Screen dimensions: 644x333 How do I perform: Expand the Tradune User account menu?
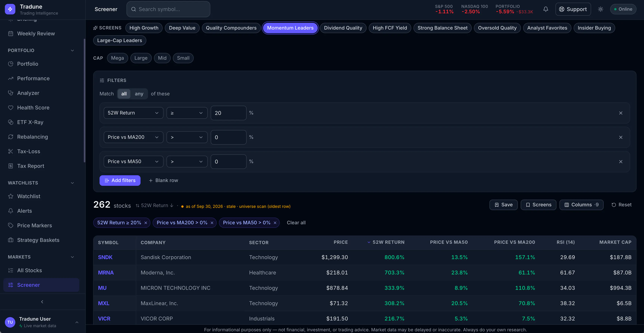point(77,322)
